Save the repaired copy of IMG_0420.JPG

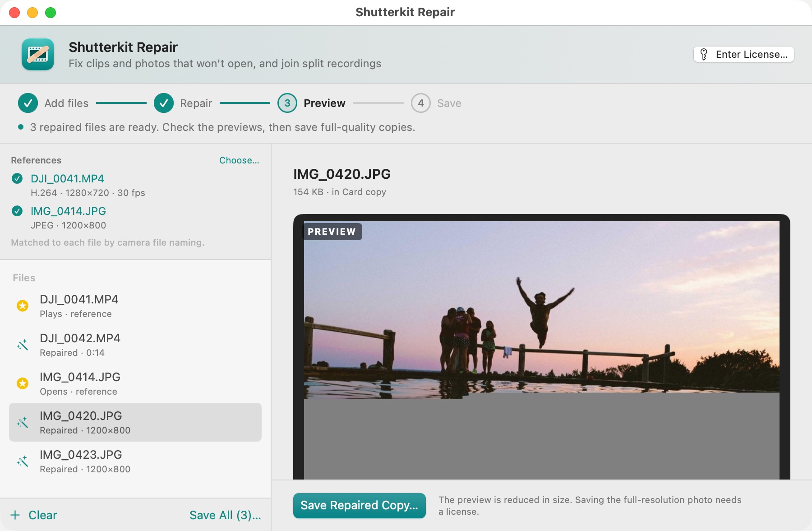coord(360,505)
